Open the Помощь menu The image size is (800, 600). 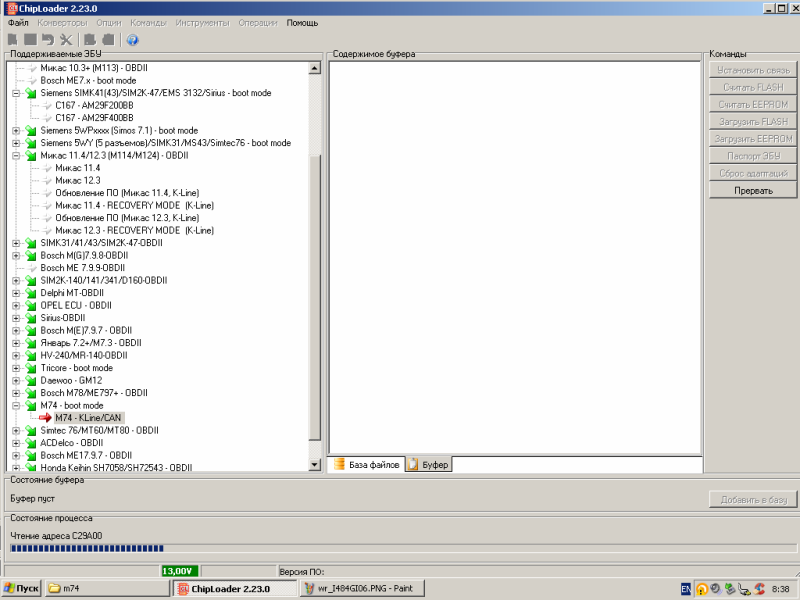click(x=302, y=22)
